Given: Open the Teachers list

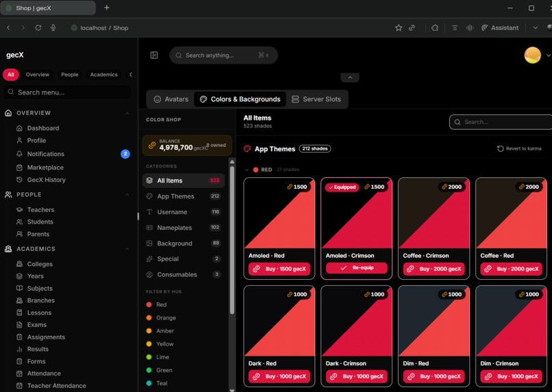Looking at the screenshot, I should point(41,210).
